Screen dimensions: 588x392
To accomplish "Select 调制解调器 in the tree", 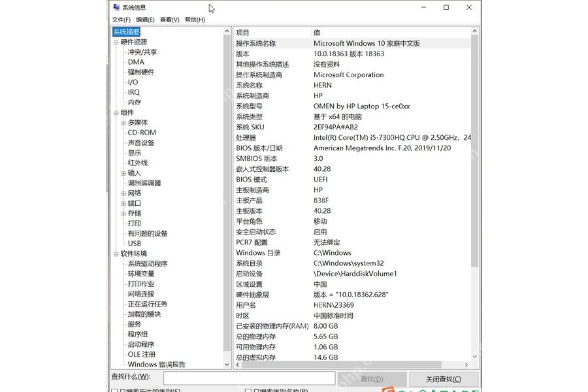I will (144, 183).
